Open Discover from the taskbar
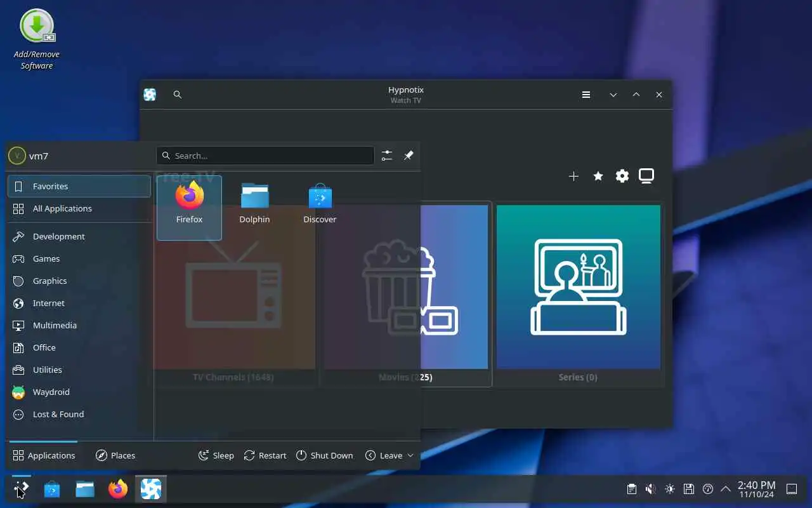 [x=52, y=489]
